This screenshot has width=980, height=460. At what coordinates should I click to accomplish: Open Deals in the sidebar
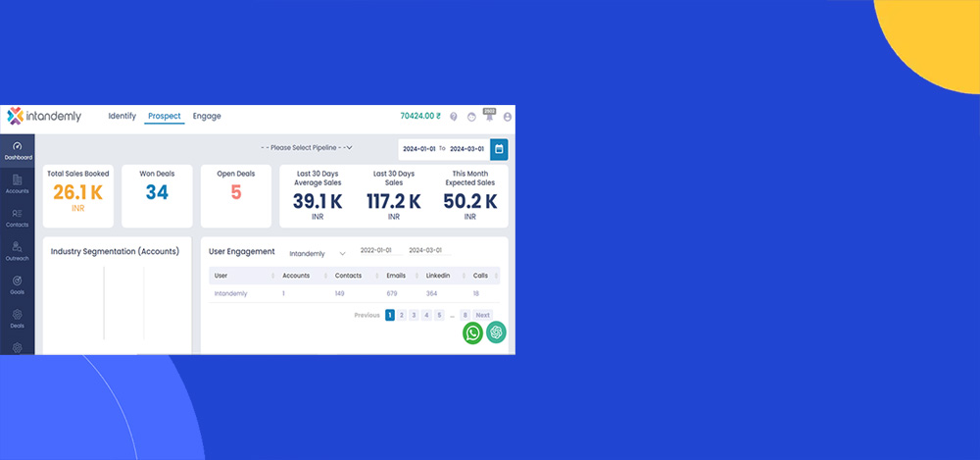click(x=18, y=319)
